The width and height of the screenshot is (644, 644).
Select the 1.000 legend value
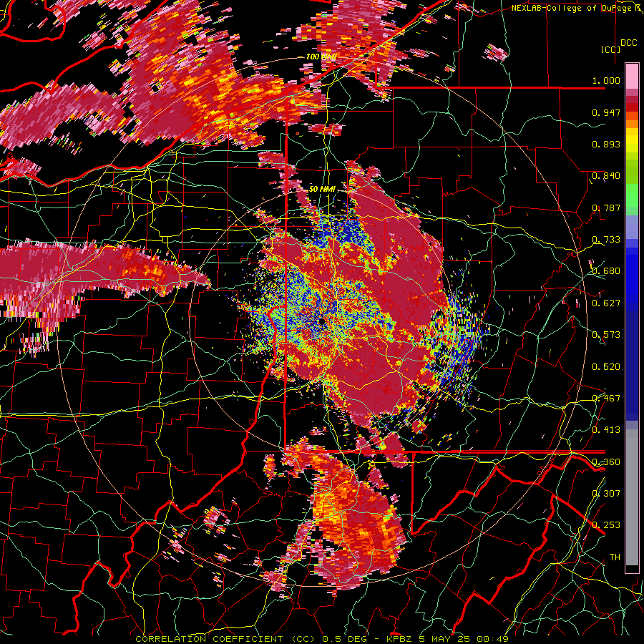tap(606, 80)
